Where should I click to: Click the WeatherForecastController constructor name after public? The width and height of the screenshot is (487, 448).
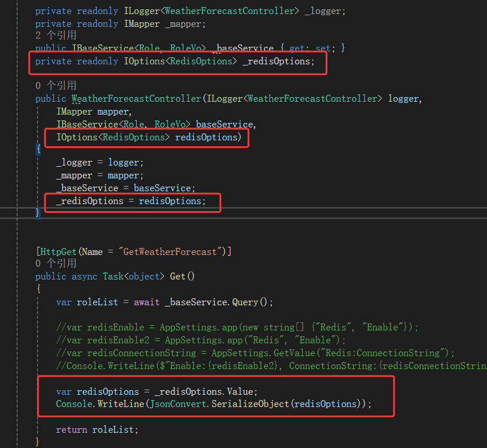tap(136, 99)
